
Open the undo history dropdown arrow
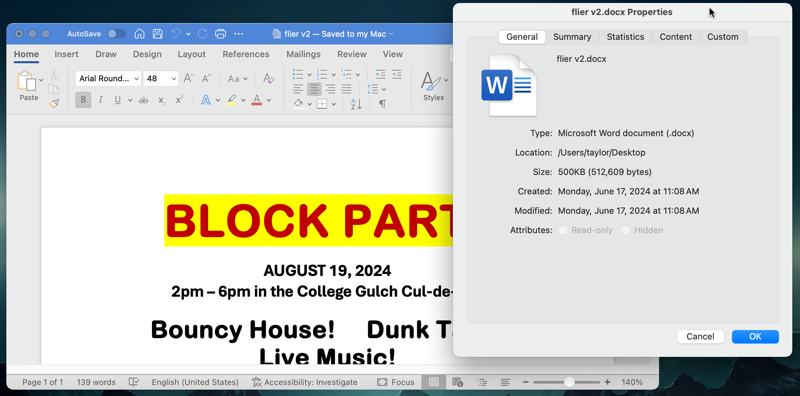[188, 34]
